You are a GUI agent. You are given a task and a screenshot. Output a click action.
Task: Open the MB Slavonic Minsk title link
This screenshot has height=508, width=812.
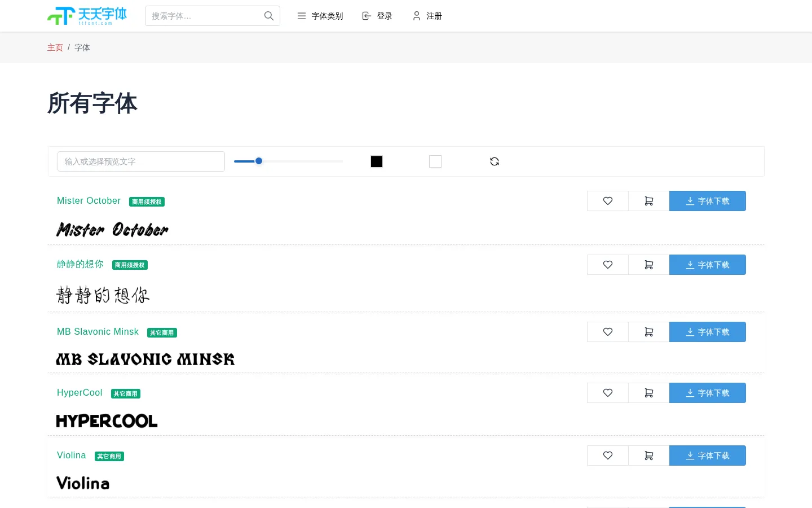pyautogui.click(x=98, y=332)
